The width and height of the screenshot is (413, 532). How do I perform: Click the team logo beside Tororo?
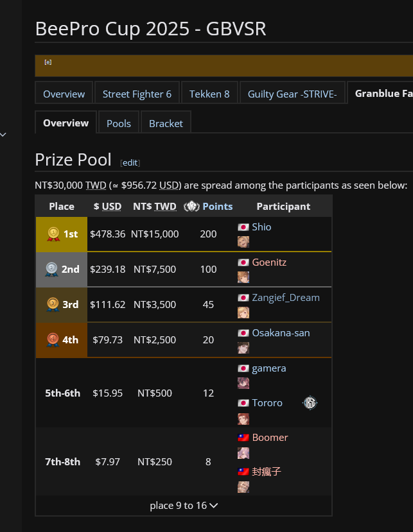tap(310, 403)
